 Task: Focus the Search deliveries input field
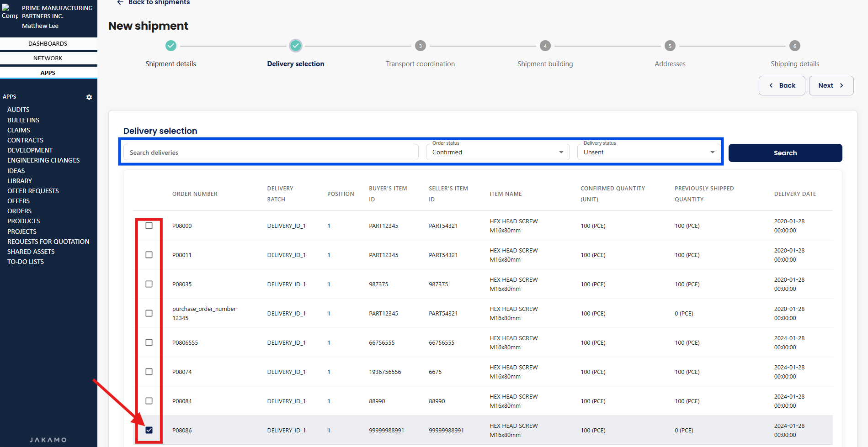[x=271, y=153]
